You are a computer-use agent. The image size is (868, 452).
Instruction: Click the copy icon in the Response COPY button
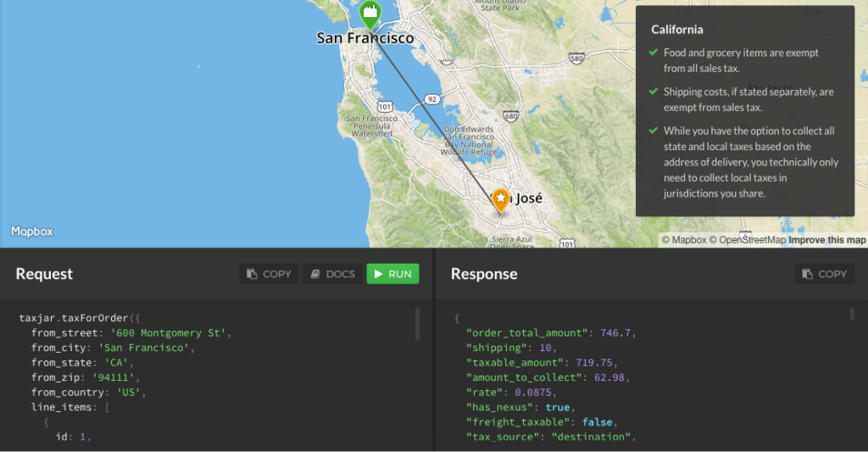click(807, 274)
